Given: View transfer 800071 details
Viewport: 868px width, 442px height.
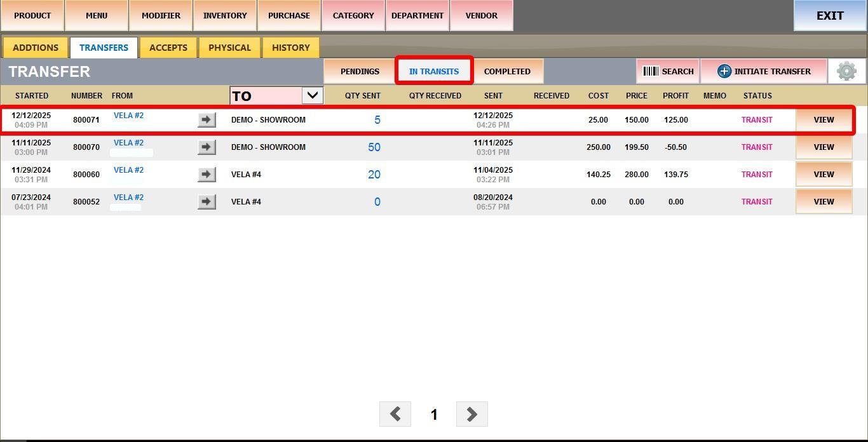Looking at the screenshot, I should 824,120.
